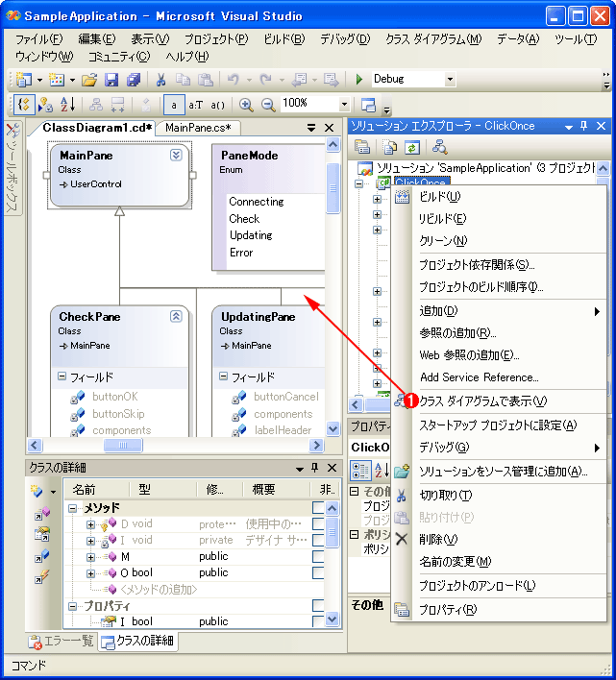Collapse the CheckPane class compartments chevron
The height and width of the screenshot is (680, 616).
pyautogui.click(x=176, y=316)
